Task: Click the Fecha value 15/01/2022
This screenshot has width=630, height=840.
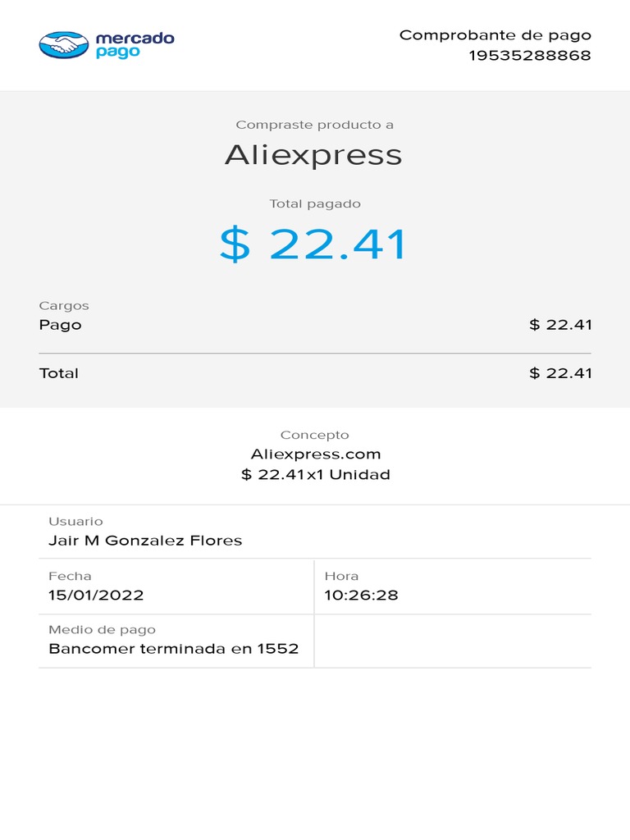Action: (x=96, y=596)
